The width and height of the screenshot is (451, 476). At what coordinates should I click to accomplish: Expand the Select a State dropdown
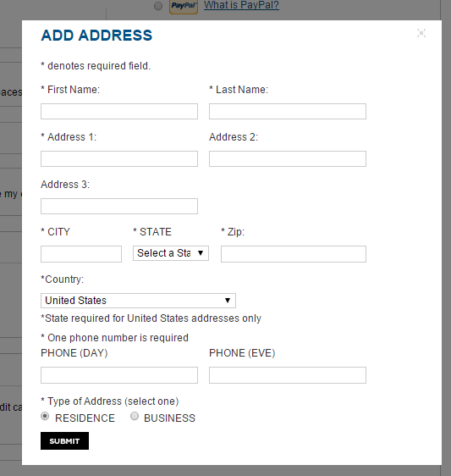[171, 253]
